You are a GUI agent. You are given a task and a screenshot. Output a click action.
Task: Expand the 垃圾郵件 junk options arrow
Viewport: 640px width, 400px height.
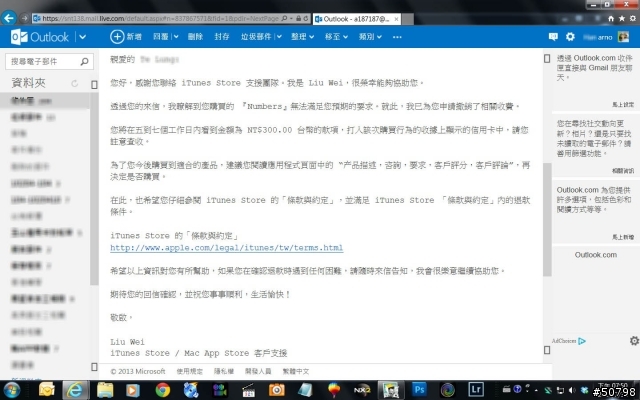click(x=279, y=37)
